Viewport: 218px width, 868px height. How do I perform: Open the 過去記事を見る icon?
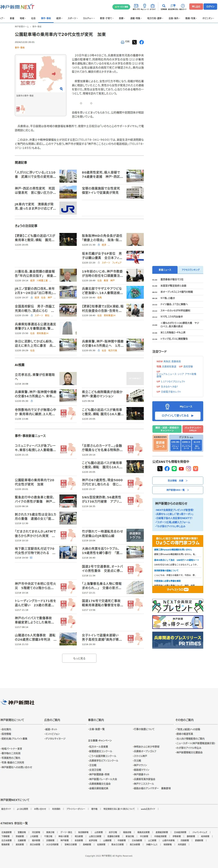(173, 7)
